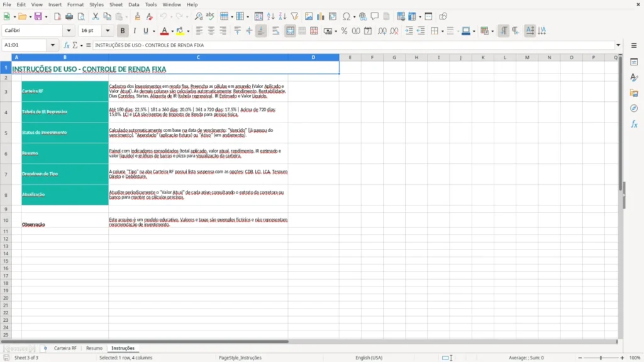Screen dimensions: 644x362
Task: Click the Sum sigma icon
Action: tap(75, 45)
